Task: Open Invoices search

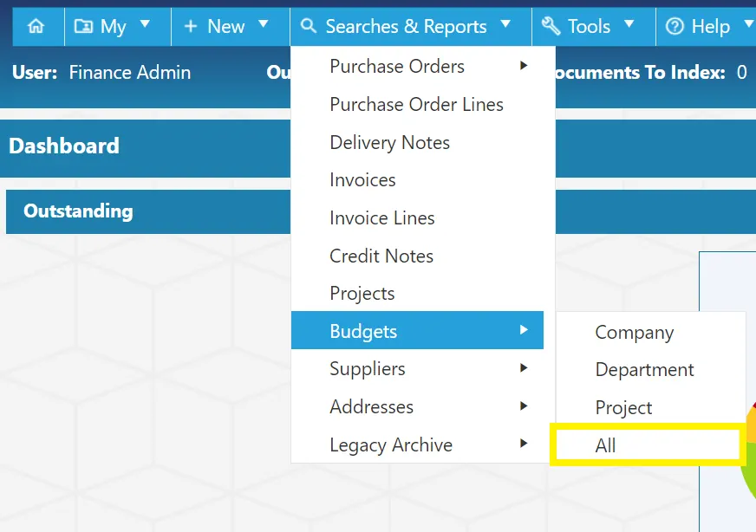Action: (x=418, y=179)
